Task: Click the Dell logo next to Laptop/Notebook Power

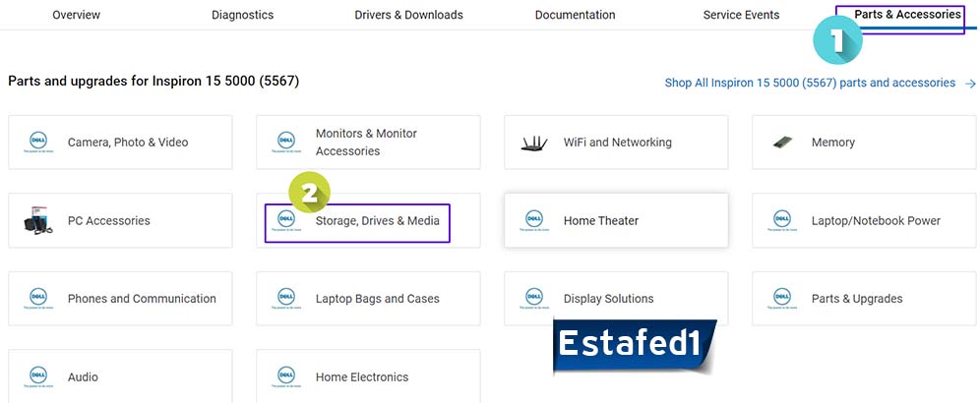Action: click(782, 220)
